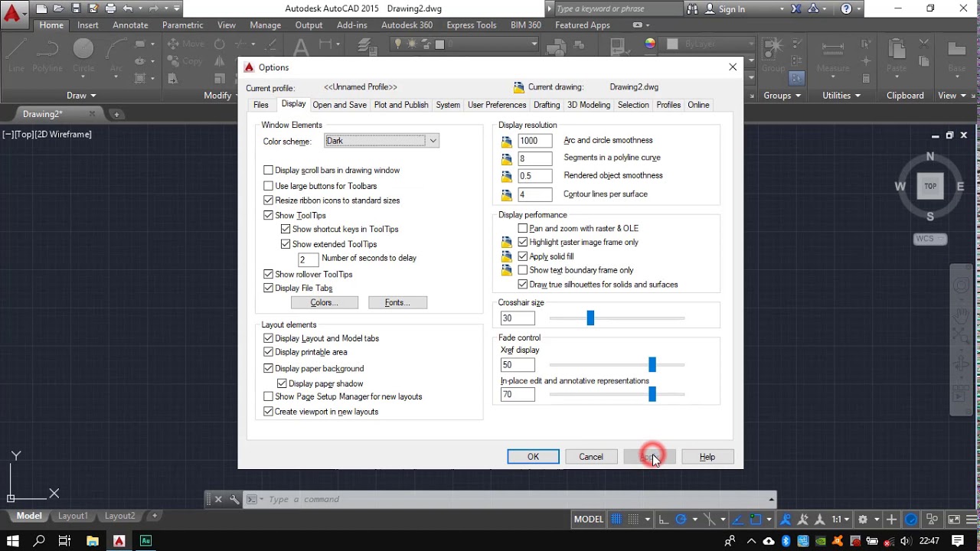Toggle Ortho mode icon in status bar
Screen dimensions: 980x551
click(x=664, y=519)
